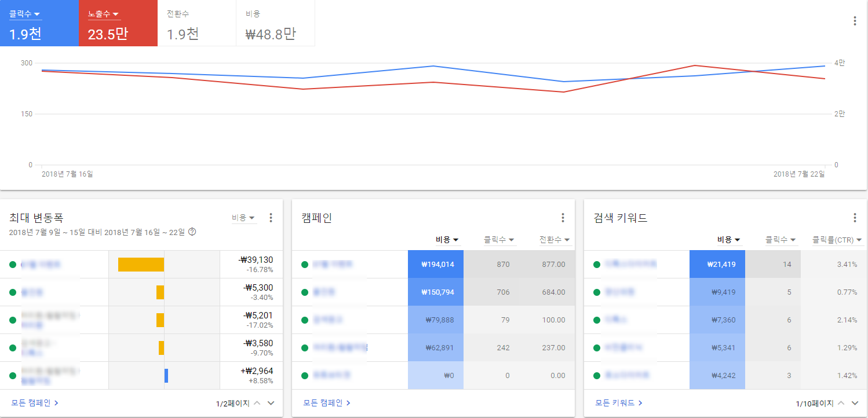Select the 비용 metric card showing ₩48.8만
The image size is (868, 418).
[275, 23]
